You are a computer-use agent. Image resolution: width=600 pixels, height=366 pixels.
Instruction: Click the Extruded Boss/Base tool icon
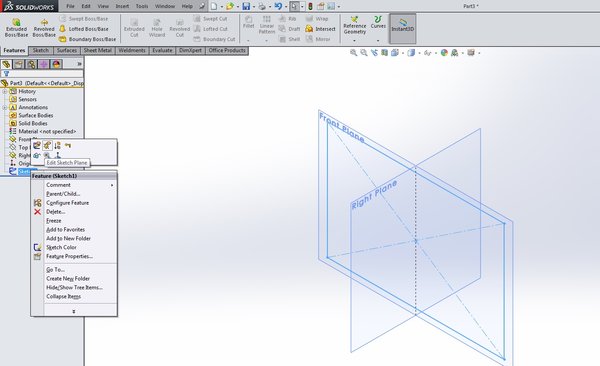[16, 22]
